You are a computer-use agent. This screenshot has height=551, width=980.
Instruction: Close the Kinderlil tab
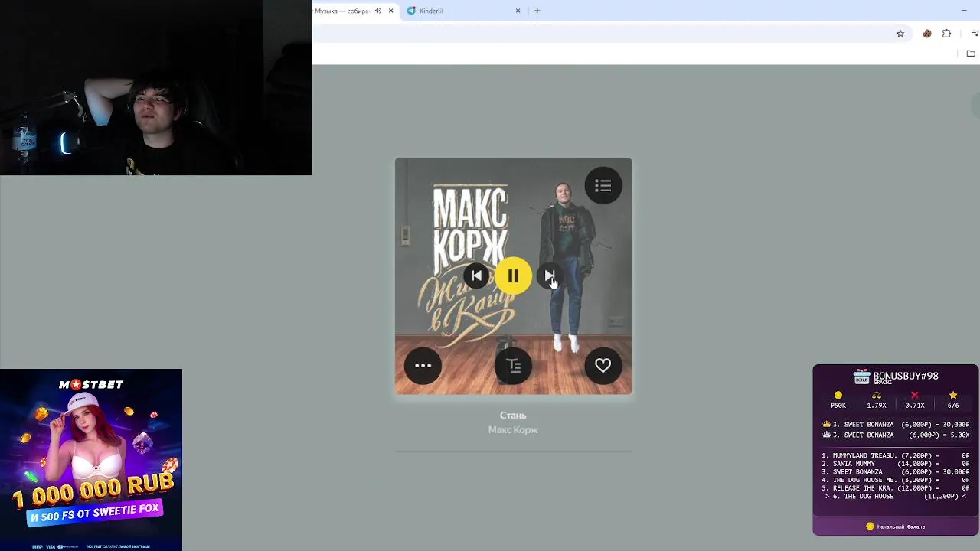click(518, 11)
